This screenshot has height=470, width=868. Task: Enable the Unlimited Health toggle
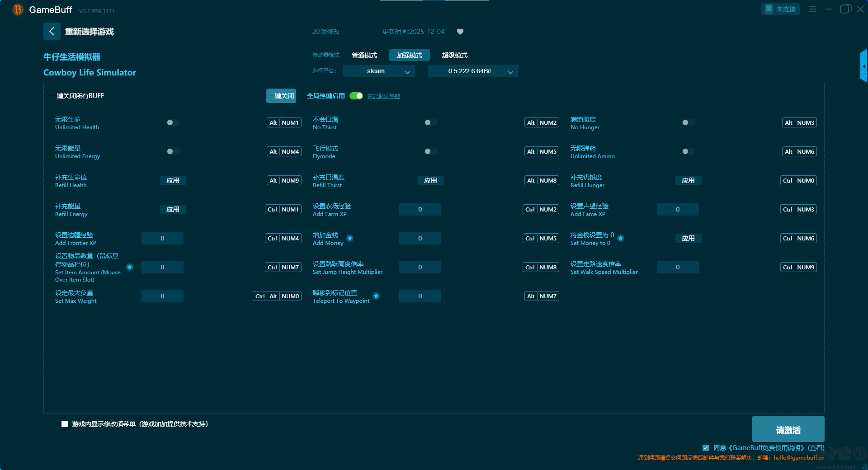coord(173,122)
